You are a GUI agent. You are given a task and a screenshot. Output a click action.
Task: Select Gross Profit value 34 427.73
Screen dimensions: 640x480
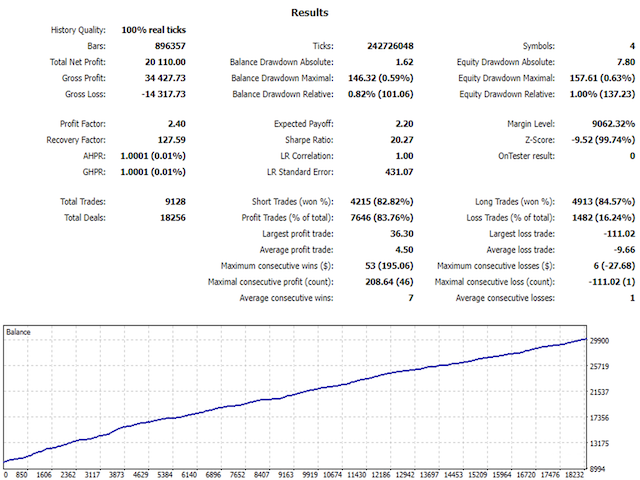pos(165,78)
